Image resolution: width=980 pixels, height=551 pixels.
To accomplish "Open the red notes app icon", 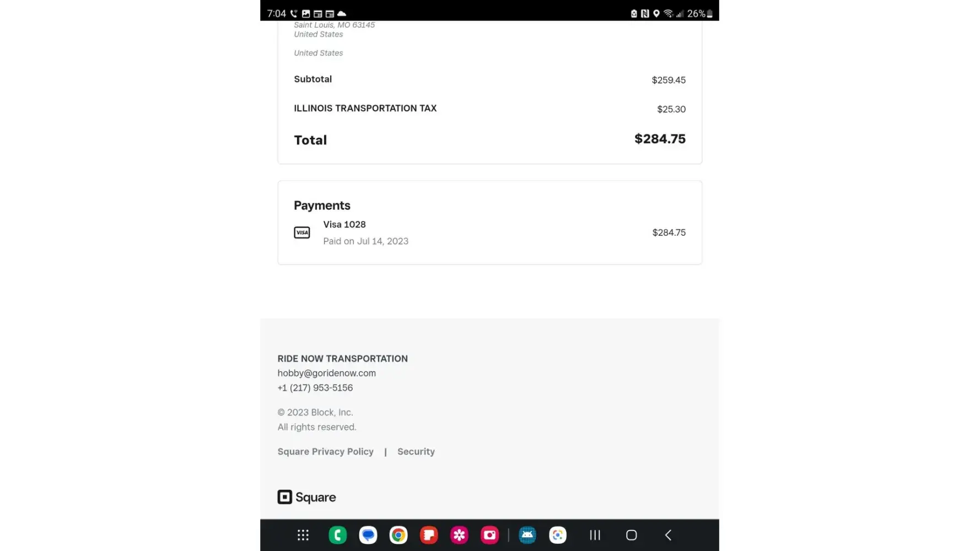I will (x=428, y=535).
